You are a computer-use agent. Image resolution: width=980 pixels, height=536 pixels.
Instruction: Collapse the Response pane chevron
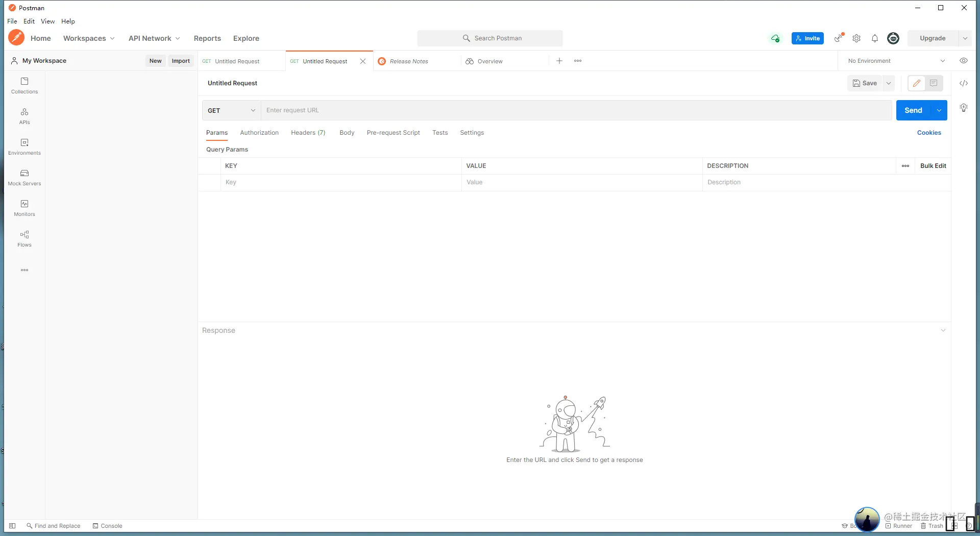[x=943, y=330]
